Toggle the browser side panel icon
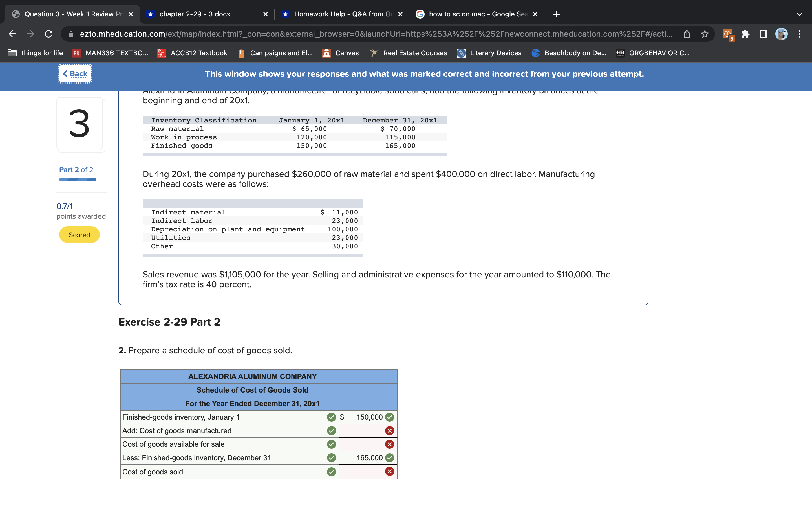 763,34
